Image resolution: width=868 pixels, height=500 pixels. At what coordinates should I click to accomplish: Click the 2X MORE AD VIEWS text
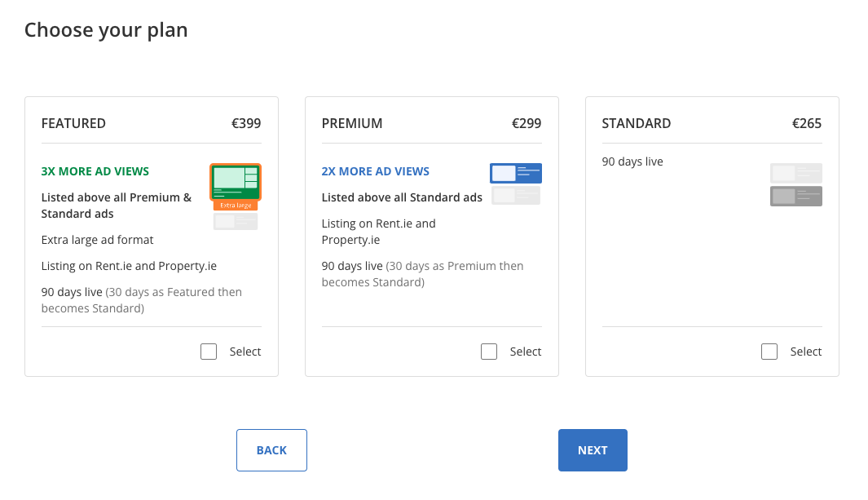[376, 171]
